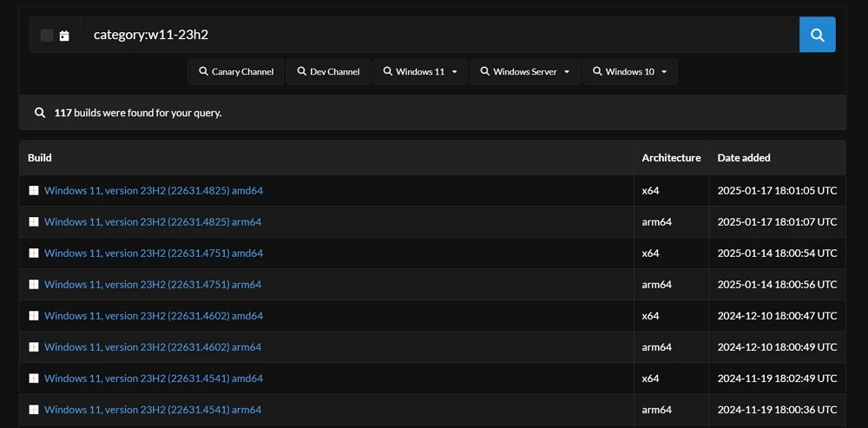Select the date 2025-01-17 18:01:07 UTC
Screen dimensions: 868x428
pyautogui.click(x=777, y=222)
